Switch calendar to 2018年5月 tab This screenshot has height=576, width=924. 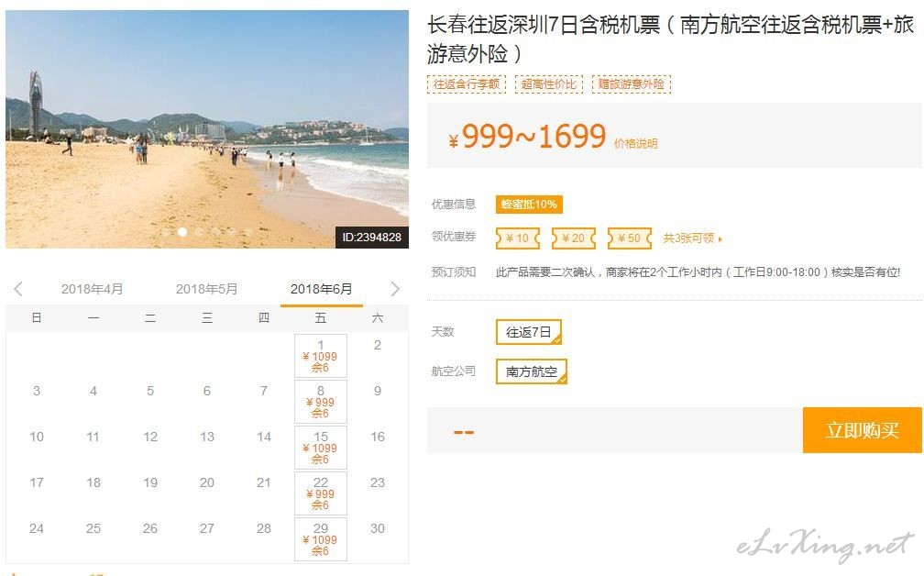pos(206,289)
